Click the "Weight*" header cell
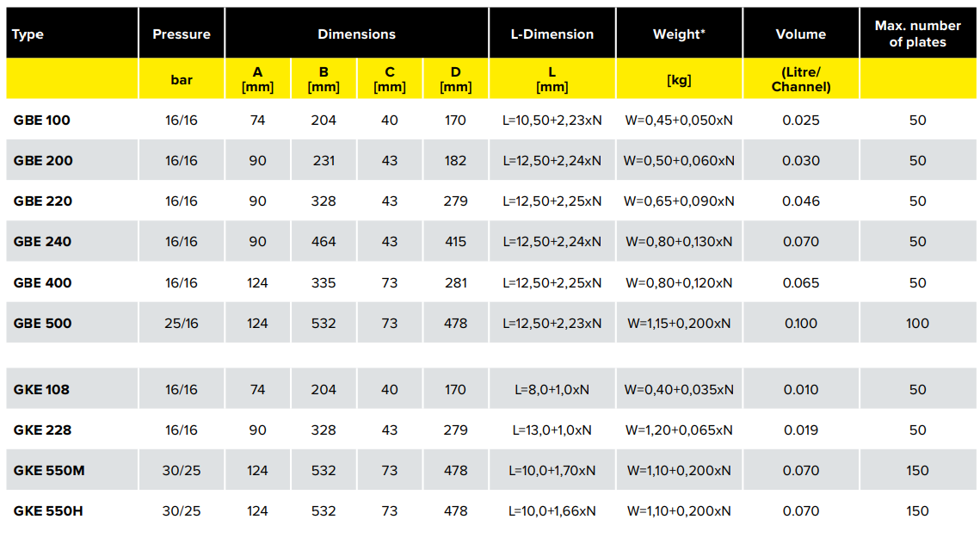The height and width of the screenshot is (538, 980). click(679, 34)
